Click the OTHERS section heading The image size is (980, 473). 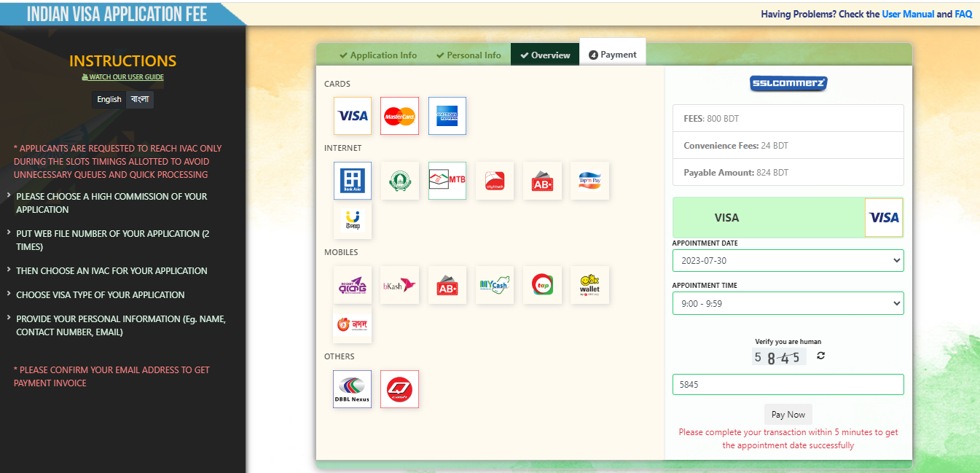coord(340,356)
